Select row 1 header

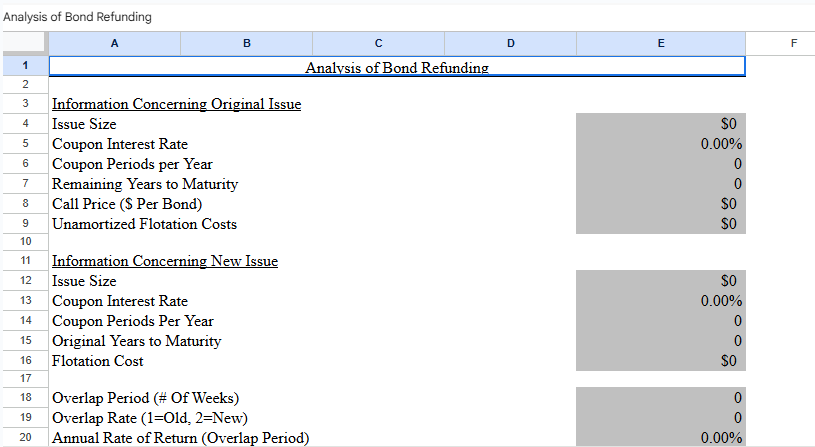[24, 66]
